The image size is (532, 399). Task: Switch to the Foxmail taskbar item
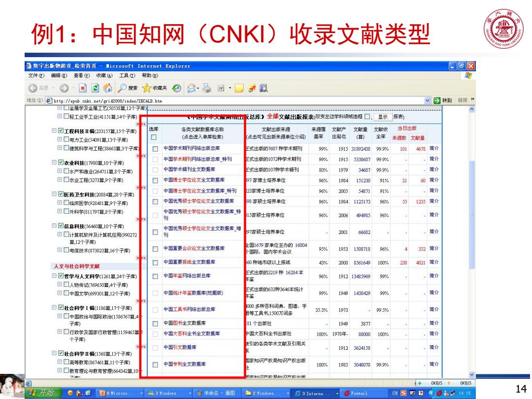365,393
